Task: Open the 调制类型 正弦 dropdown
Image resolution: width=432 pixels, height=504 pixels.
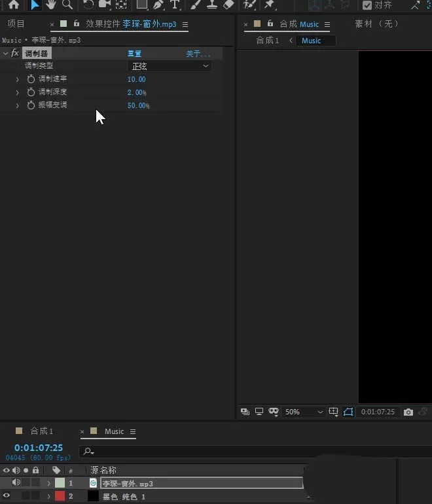Action: [170, 66]
